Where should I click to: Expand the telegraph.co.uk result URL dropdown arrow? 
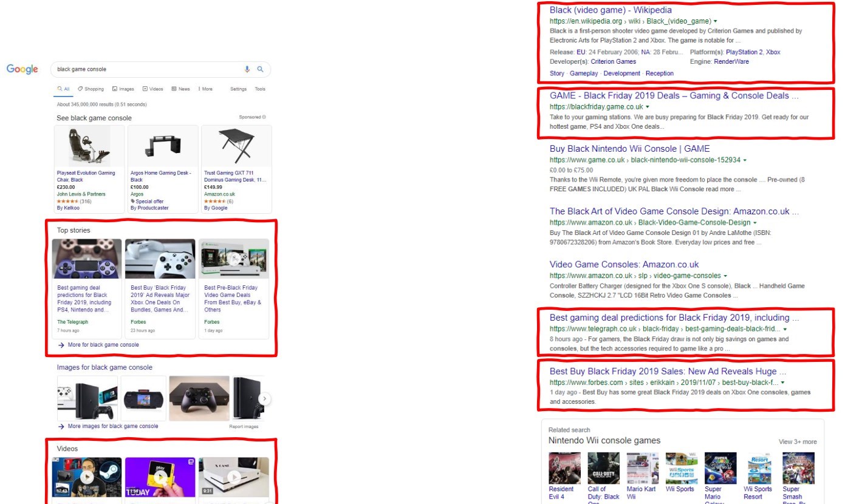(785, 329)
